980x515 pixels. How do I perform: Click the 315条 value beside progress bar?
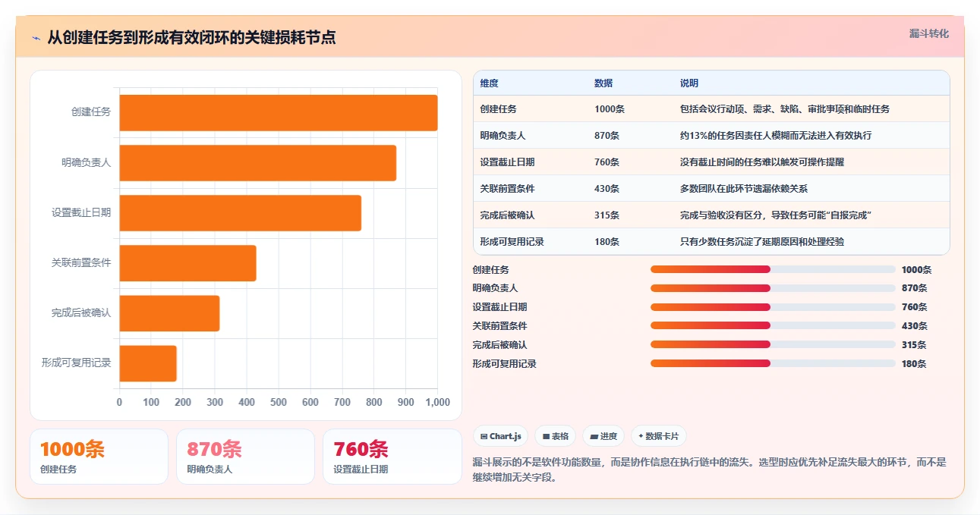click(915, 345)
